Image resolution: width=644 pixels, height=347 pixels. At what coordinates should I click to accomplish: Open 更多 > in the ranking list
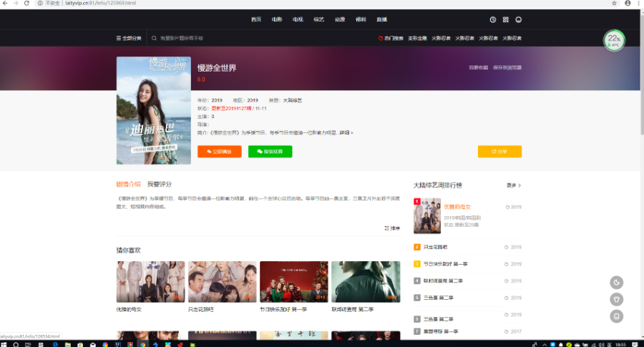[x=513, y=185]
